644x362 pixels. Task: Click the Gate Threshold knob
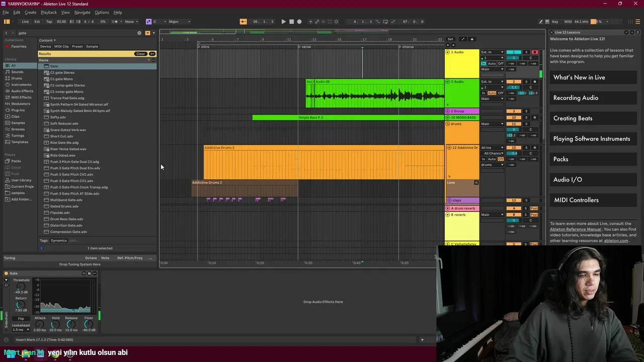pyautogui.click(x=21, y=287)
